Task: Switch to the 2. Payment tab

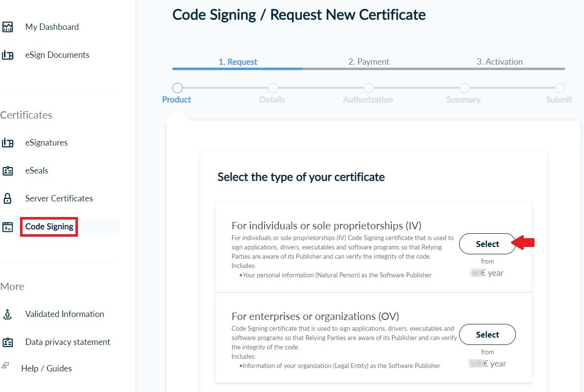Action: [x=368, y=62]
